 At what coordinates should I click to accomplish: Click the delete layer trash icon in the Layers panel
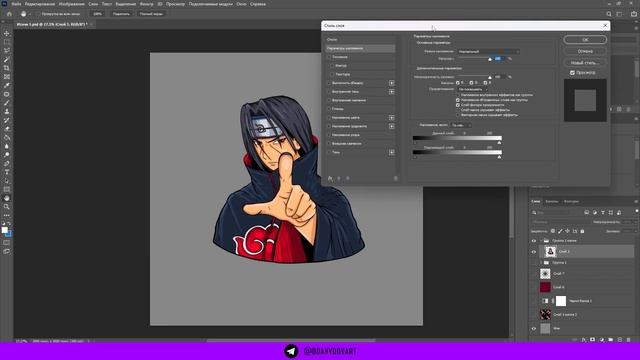[x=629, y=340]
